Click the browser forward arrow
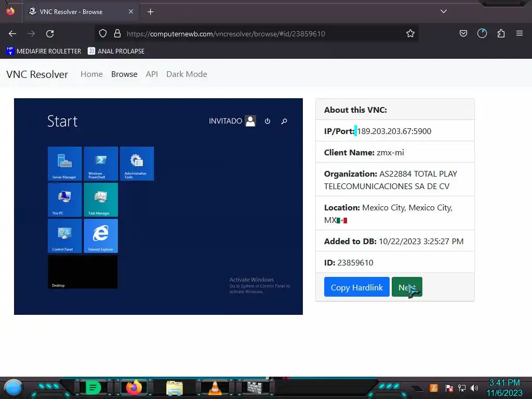This screenshot has height=399, width=532. [31, 34]
